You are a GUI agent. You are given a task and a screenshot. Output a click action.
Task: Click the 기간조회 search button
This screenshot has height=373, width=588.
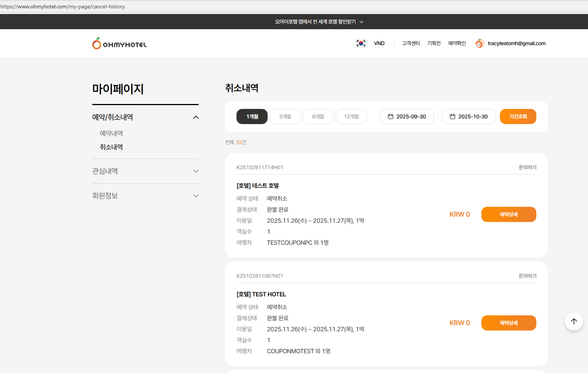point(518,116)
